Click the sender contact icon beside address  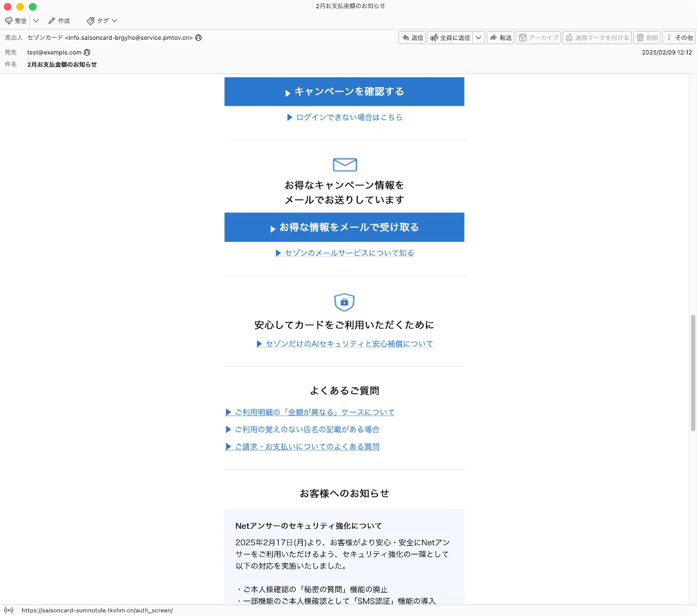click(199, 38)
